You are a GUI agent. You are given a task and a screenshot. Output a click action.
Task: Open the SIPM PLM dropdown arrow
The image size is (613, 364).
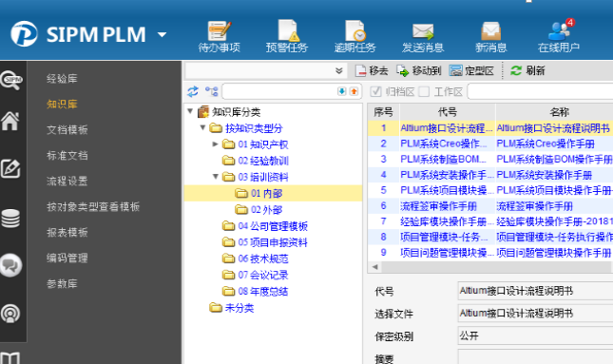[x=162, y=35]
